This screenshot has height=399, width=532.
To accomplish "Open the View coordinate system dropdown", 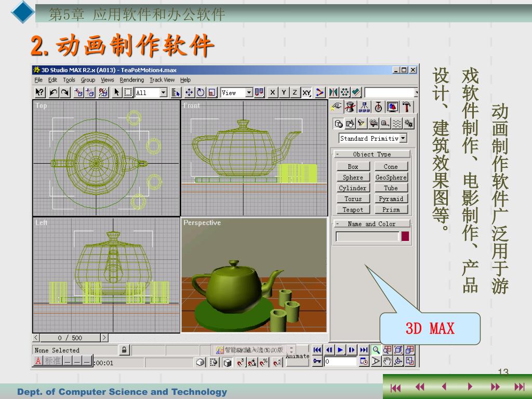I will 249,92.
